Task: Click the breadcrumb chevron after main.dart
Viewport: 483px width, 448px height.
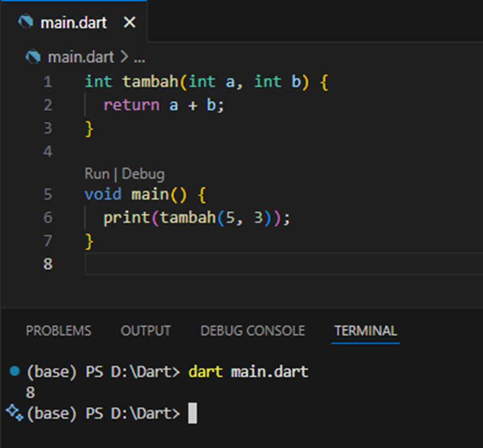Action: (x=125, y=57)
